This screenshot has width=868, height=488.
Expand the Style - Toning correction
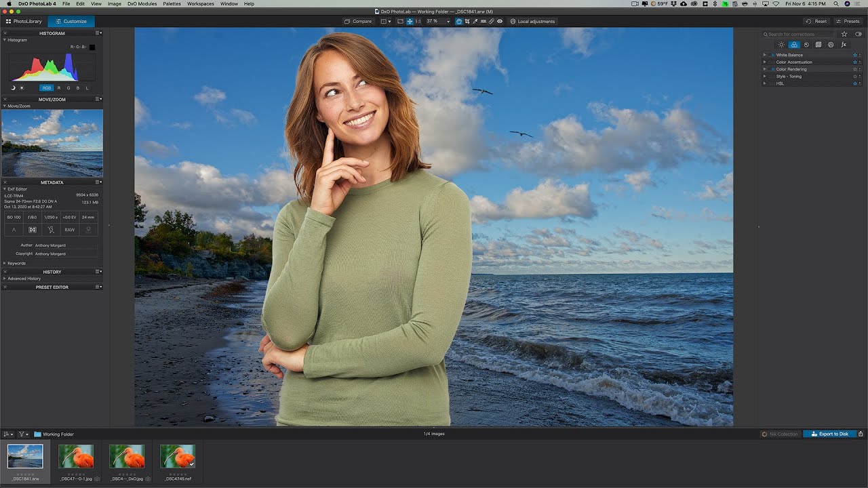pyautogui.click(x=764, y=76)
